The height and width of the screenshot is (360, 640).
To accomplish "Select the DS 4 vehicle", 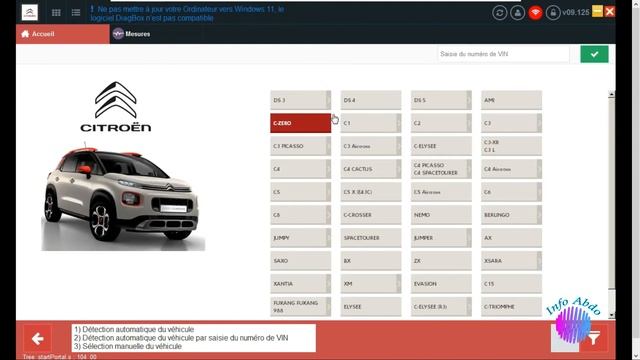I will (x=371, y=100).
